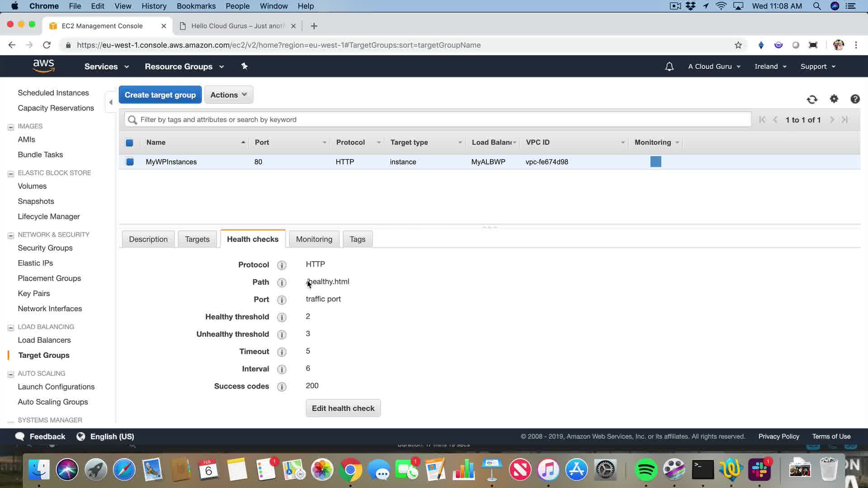Bookmark this page with the star icon
This screenshot has height=488, width=868.
coord(738,45)
